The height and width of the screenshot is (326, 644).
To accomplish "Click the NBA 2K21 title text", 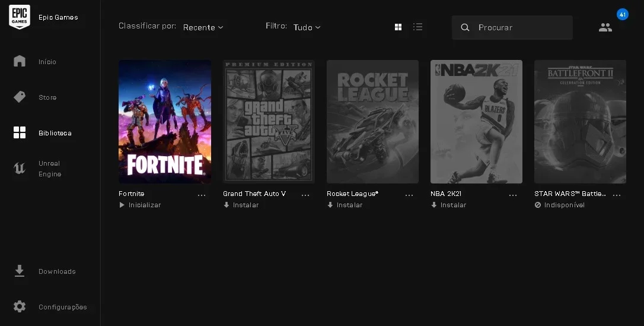I will (x=445, y=194).
